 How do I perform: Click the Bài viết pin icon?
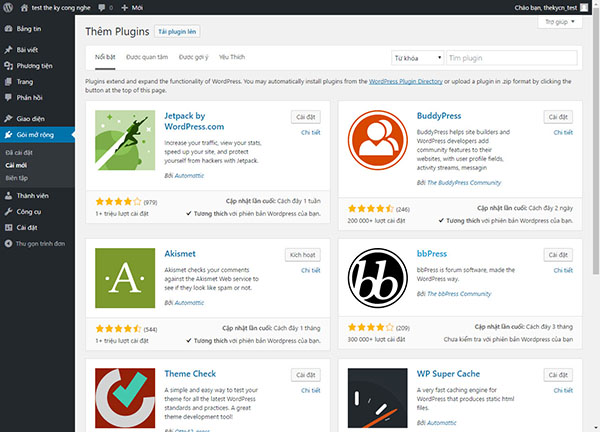(x=8, y=50)
